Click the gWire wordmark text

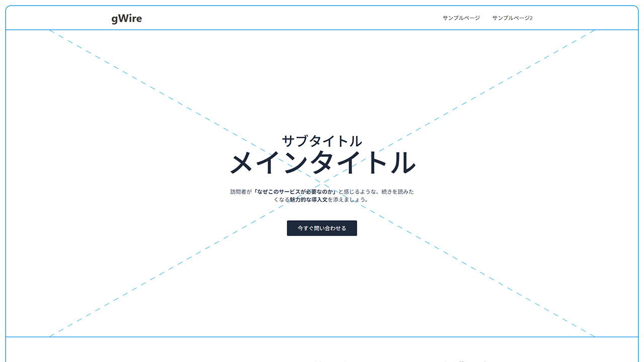tap(126, 18)
